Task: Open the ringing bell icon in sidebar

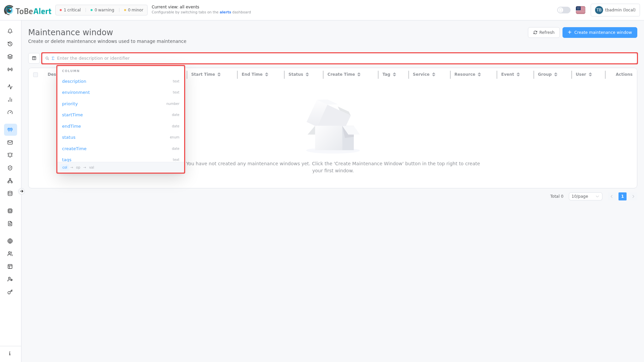Action: pos(10,155)
